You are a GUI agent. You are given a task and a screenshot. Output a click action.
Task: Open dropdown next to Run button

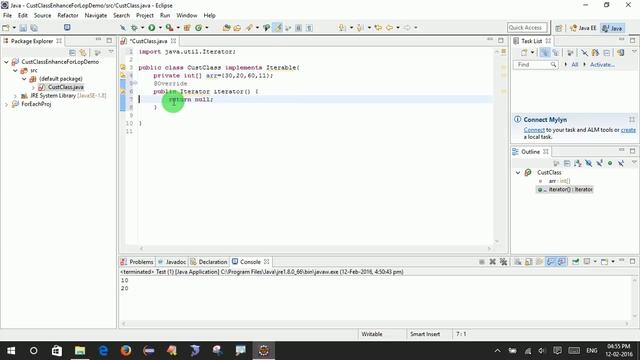coord(160,28)
